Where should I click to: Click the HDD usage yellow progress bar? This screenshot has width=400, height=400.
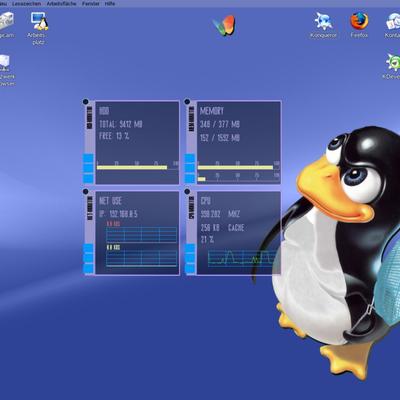coord(132,167)
